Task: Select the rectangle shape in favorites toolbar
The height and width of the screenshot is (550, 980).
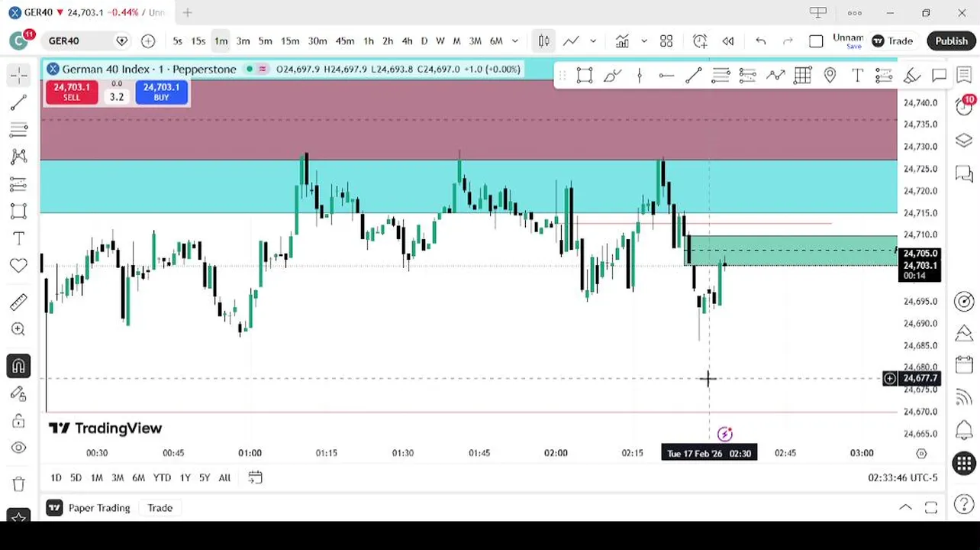Action: pyautogui.click(x=585, y=75)
